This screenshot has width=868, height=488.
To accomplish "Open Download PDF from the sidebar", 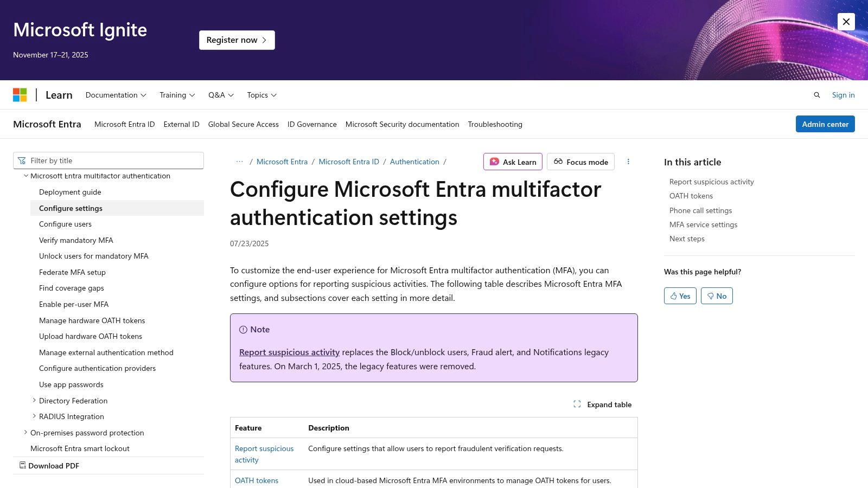I will [53, 465].
